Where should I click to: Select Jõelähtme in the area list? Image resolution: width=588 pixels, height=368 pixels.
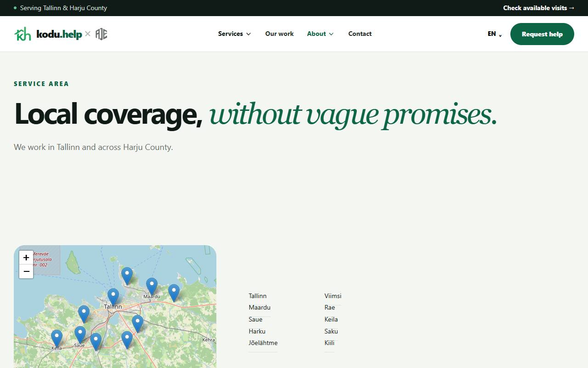click(x=263, y=343)
